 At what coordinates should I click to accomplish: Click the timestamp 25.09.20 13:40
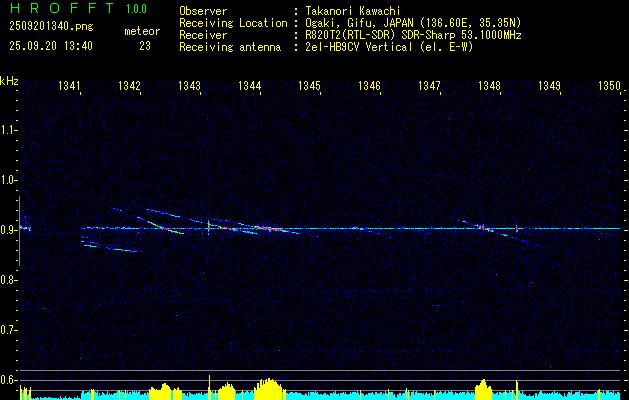51,46
